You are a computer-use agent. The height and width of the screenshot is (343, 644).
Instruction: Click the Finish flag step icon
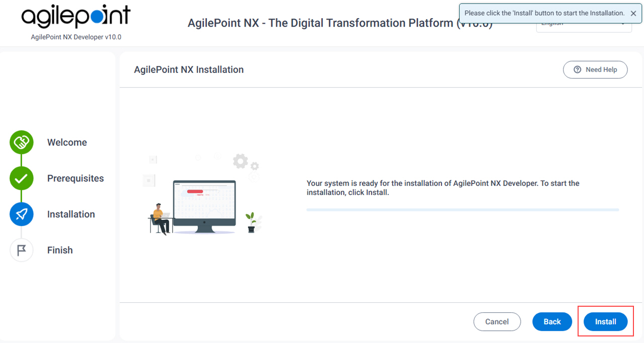[x=21, y=250]
